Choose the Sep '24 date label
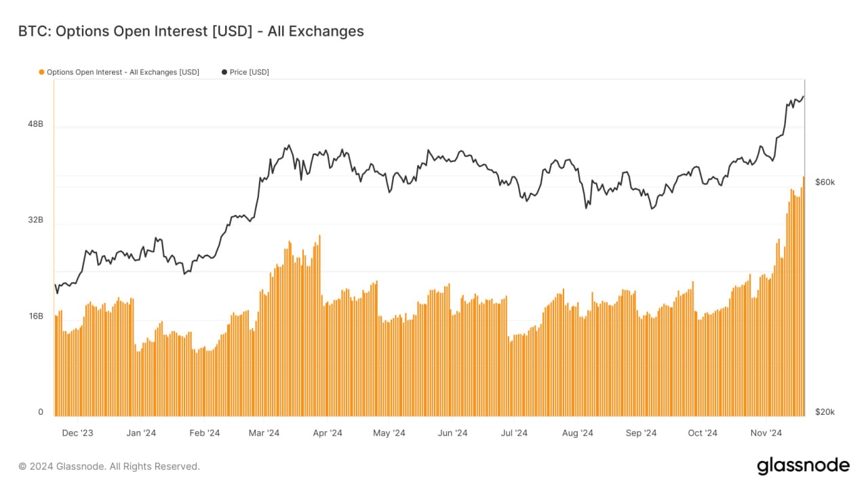 pos(641,433)
